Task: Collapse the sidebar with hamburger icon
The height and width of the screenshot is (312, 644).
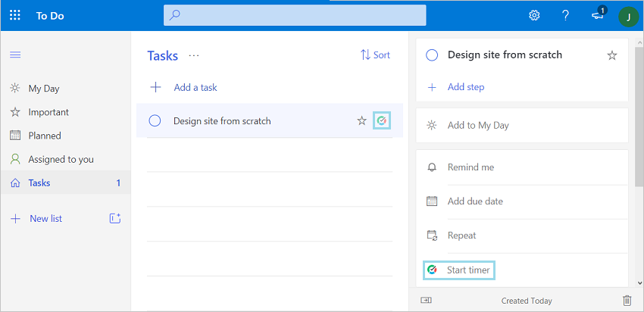Action: point(15,55)
